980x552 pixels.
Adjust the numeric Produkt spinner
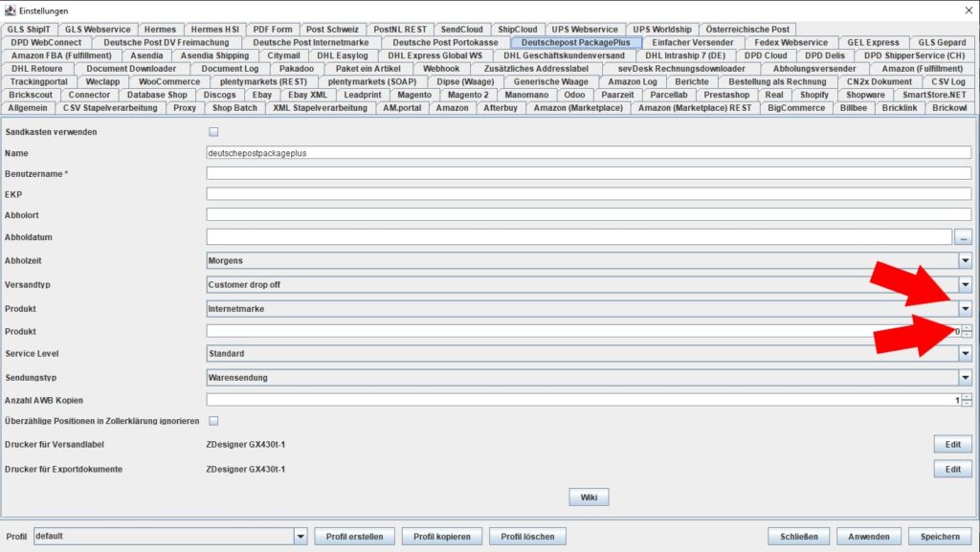click(x=967, y=332)
